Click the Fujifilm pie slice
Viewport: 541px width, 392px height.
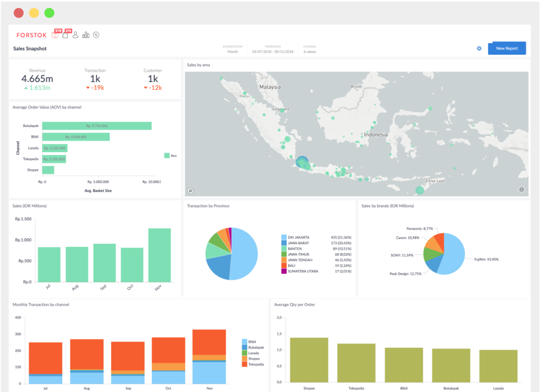point(453,253)
